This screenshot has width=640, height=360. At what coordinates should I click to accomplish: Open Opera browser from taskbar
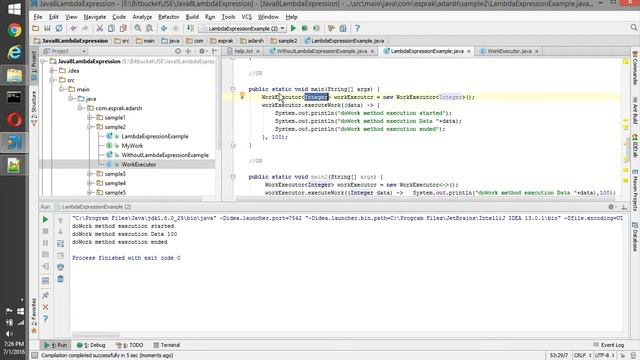14,120
